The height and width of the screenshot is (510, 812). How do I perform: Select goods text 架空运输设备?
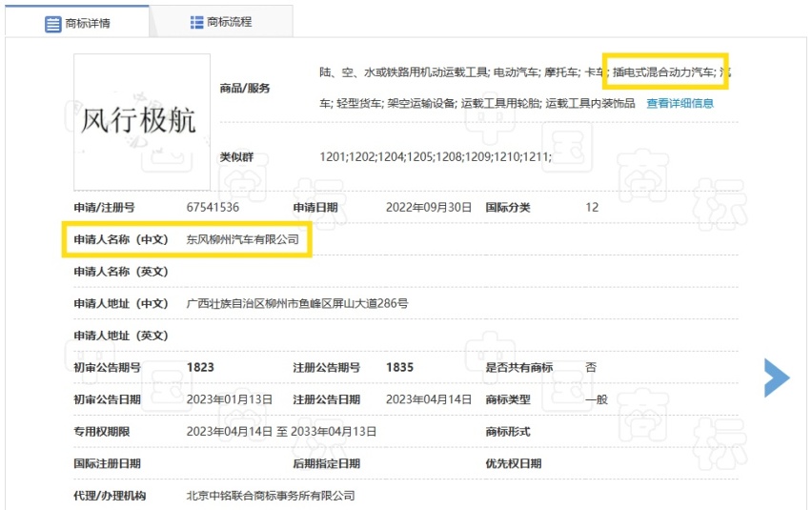coord(421,103)
